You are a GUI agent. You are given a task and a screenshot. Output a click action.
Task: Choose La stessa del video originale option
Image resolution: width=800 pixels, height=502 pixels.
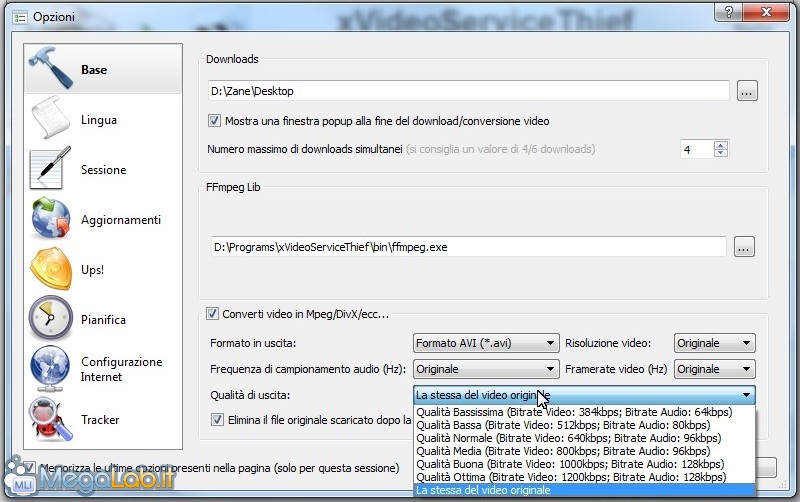coord(584,490)
